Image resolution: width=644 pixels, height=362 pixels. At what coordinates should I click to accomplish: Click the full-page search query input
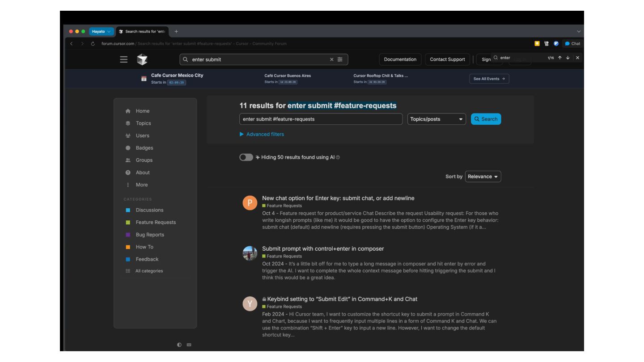[321, 119]
